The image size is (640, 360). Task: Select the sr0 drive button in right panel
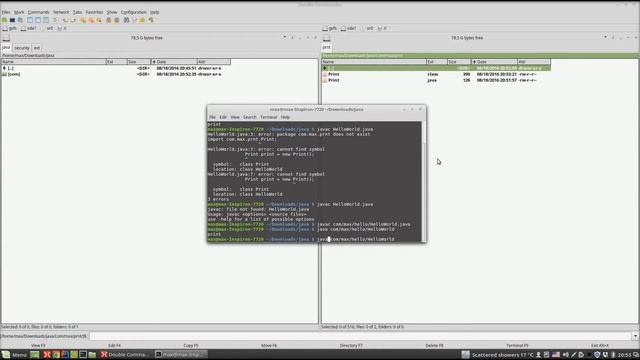coord(367,29)
